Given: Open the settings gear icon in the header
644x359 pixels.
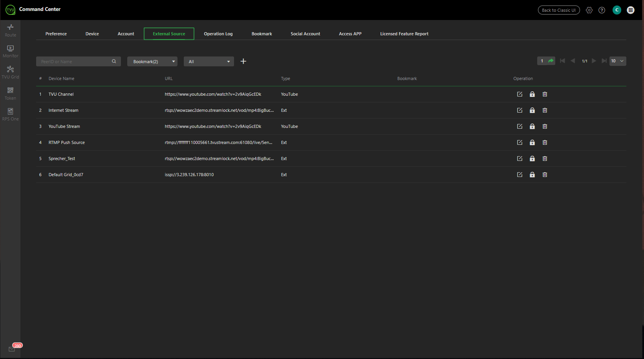Looking at the screenshot, I should pos(589,10).
